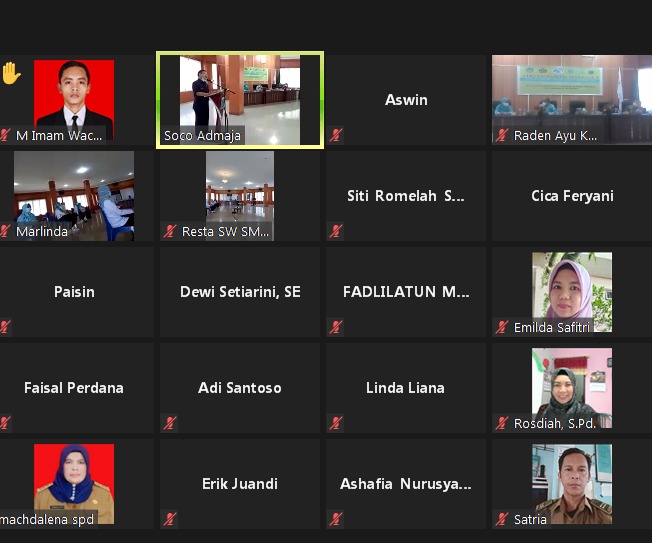652x543 pixels.
Task: Select Marlinda's video tile
Action: pos(74,196)
